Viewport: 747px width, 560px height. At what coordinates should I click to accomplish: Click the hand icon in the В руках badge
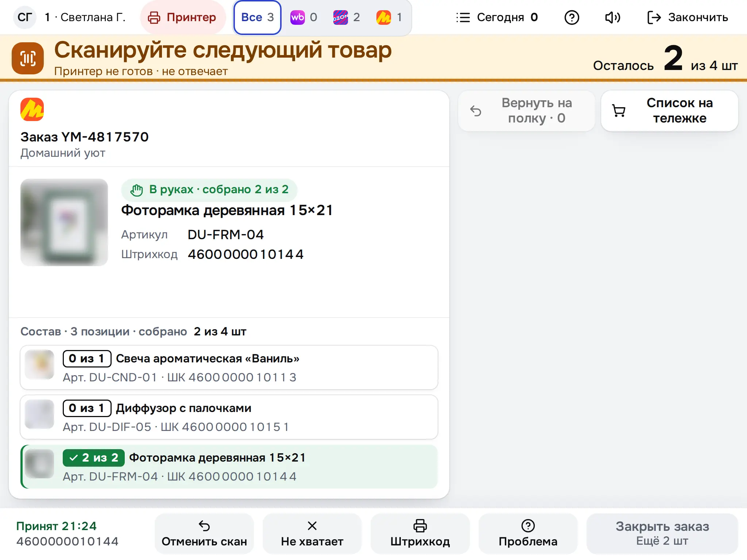tap(137, 190)
